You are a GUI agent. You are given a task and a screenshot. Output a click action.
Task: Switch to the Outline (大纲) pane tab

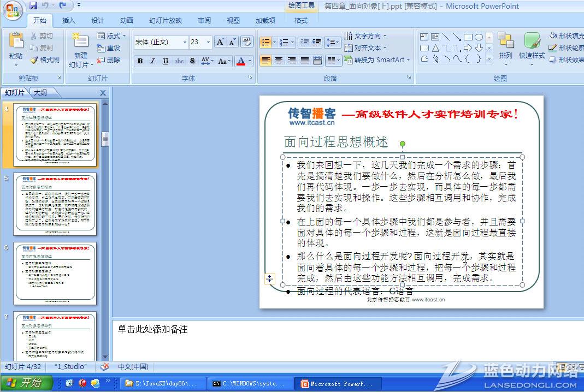point(40,93)
